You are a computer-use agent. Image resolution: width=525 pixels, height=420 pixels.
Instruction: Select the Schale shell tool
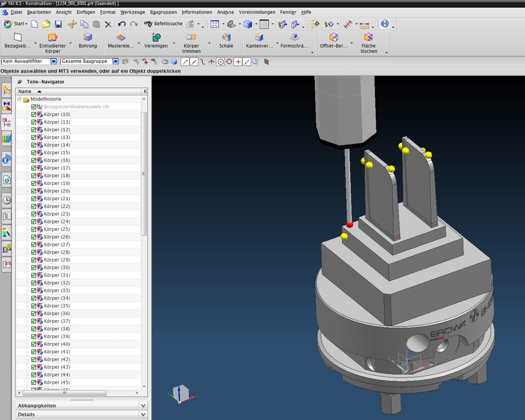click(x=226, y=41)
